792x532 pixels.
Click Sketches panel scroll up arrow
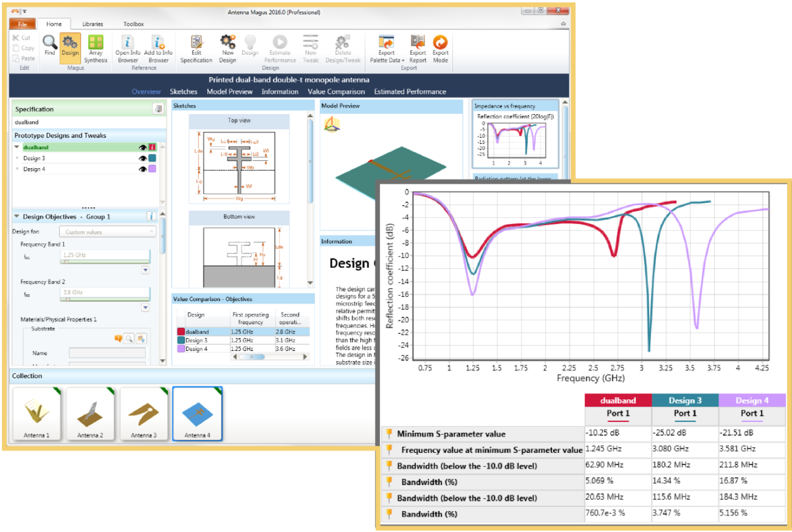pyautogui.click(x=310, y=116)
